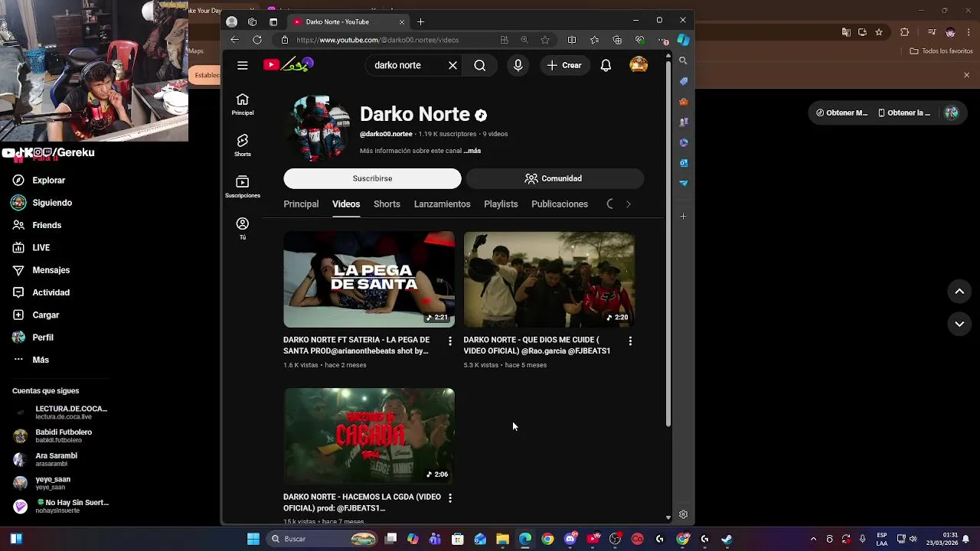Viewport: 980px width, 551px height.
Task: Open Edge sidebar search icon
Action: [684, 60]
